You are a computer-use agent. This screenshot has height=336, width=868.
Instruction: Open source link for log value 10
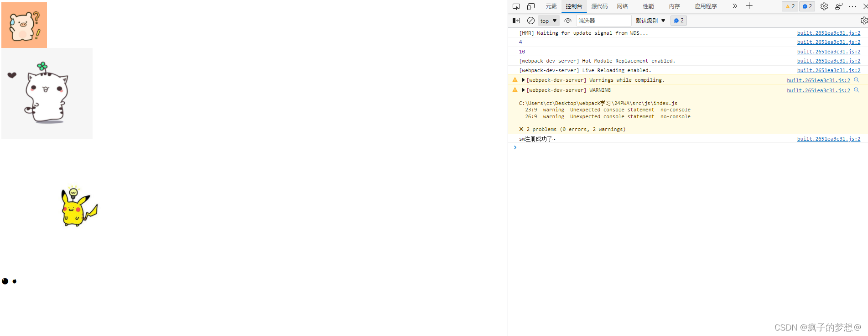[x=829, y=52]
